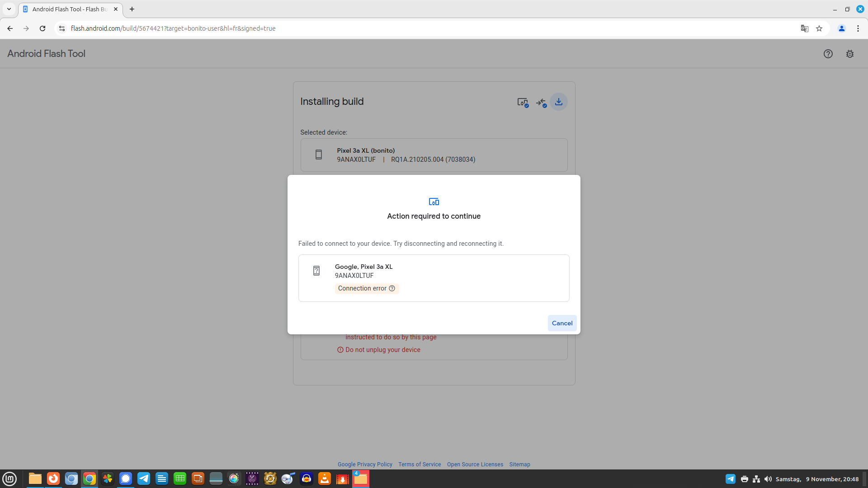Open the translate page icon

pyautogui.click(x=804, y=28)
